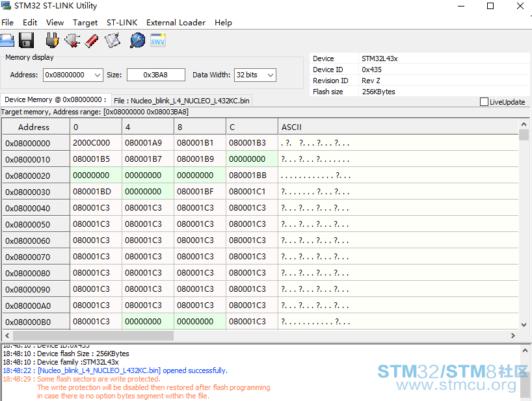Click the Full chip erase eraser icon
532x401 pixels.
click(x=92, y=41)
